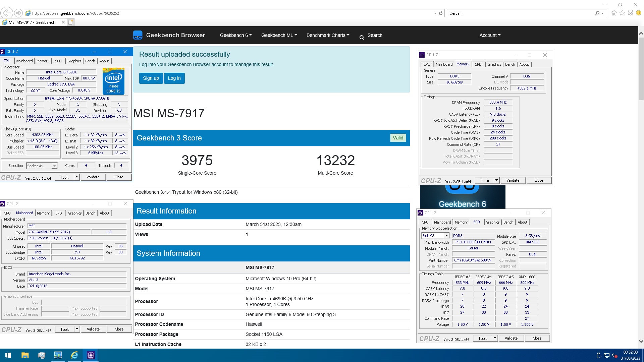Screen dimensions: 644x362
Task: Click the second taskbar app icon
Action: (x=42, y=355)
